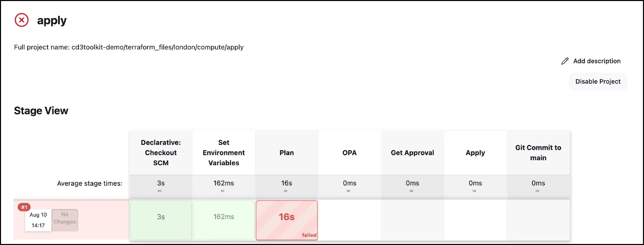Image resolution: width=644 pixels, height=245 pixels.
Task: Click the Declarative: Checkout SCM column header
Action: [x=161, y=153]
